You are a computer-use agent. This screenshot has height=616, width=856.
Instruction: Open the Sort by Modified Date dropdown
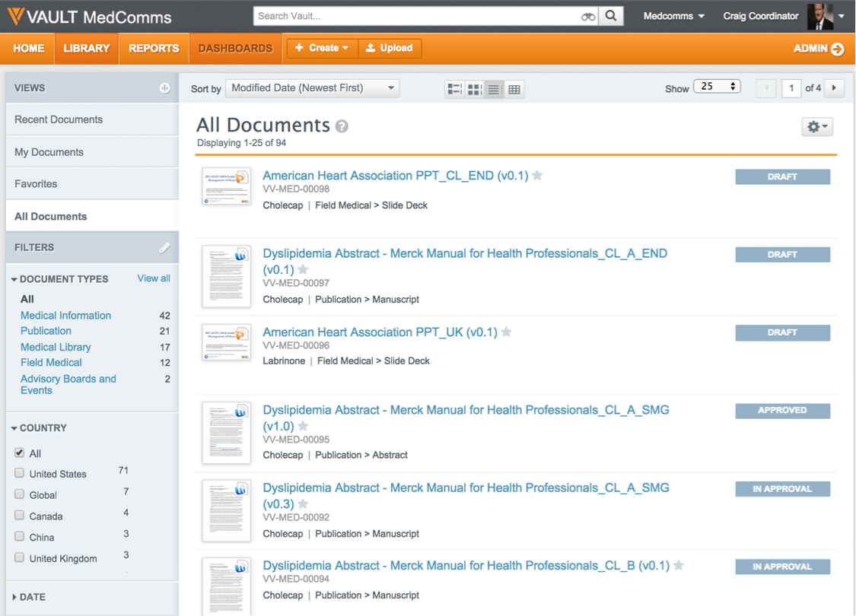[x=313, y=88]
